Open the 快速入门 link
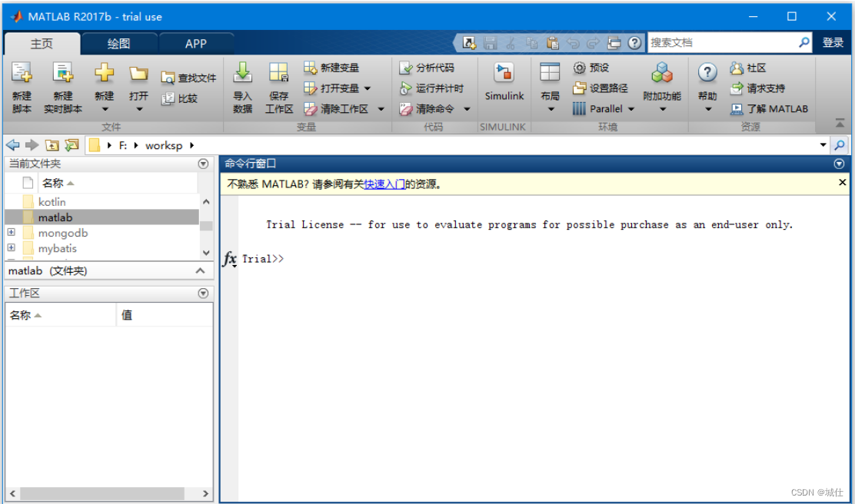855x504 pixels. [384, 184]
